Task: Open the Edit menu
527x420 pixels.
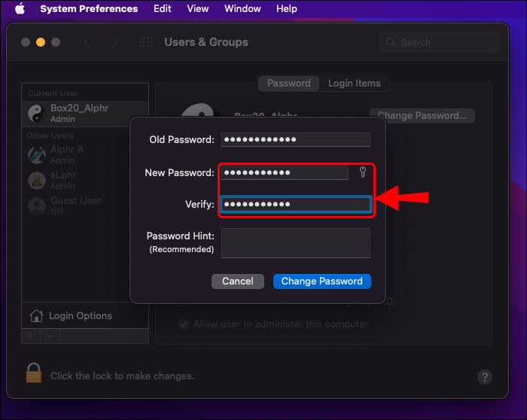Action: (162, 9)
